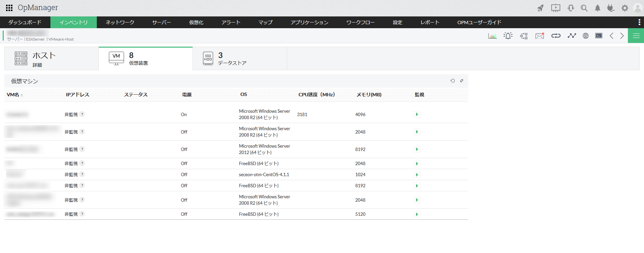Screen dimensions: 644x253
Task: Open the alarm bell with rays icon
Action: click(508, 36)
